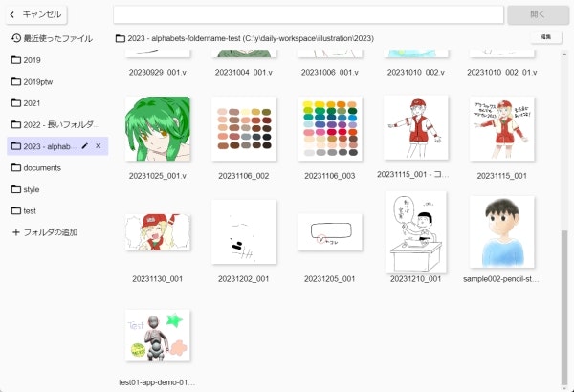Remove the 2023 folder with X icon
Screen dimensions: 574x392
tap(99, 146)
